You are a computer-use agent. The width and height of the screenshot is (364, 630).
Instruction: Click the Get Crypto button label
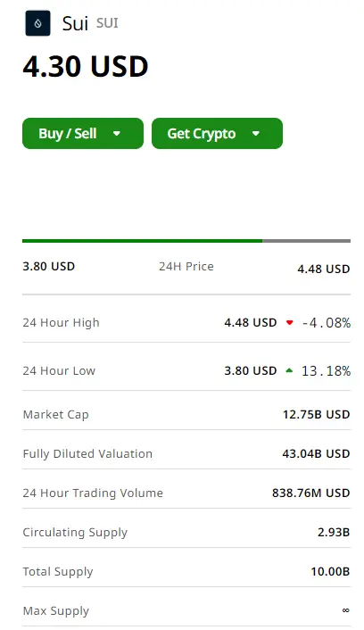[x=202, y=133]
